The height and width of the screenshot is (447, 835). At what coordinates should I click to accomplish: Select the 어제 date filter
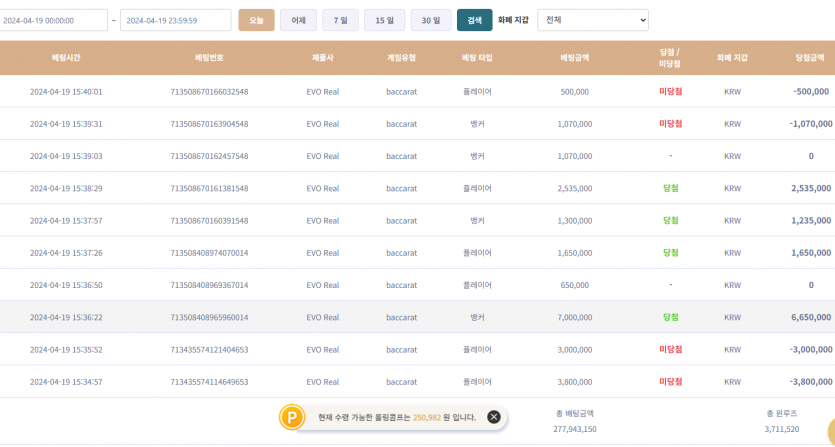coord(298,20)
